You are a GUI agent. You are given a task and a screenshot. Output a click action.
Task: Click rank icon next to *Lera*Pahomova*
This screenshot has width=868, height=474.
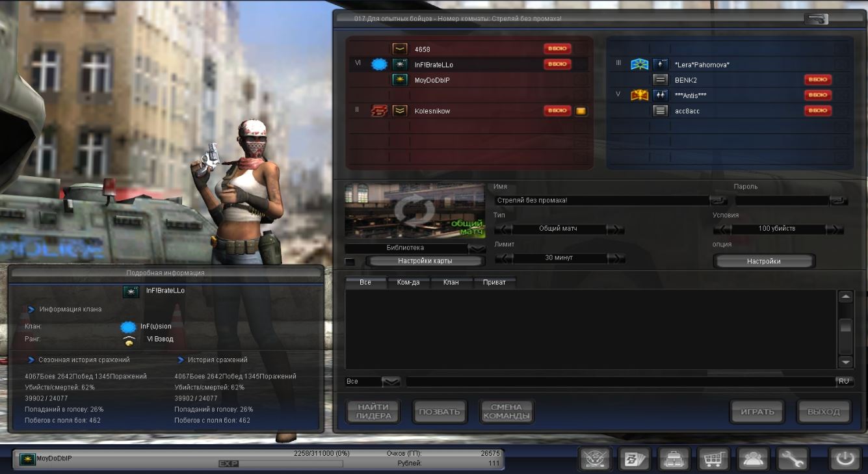pyautogui.click(x=661, y=64)
